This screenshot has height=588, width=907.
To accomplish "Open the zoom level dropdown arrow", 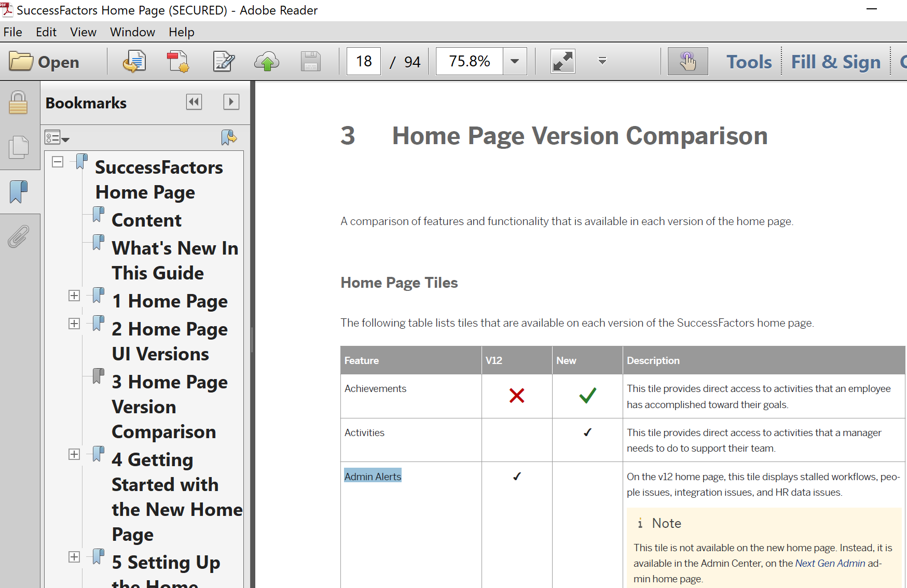I will [x=515, y=61].
